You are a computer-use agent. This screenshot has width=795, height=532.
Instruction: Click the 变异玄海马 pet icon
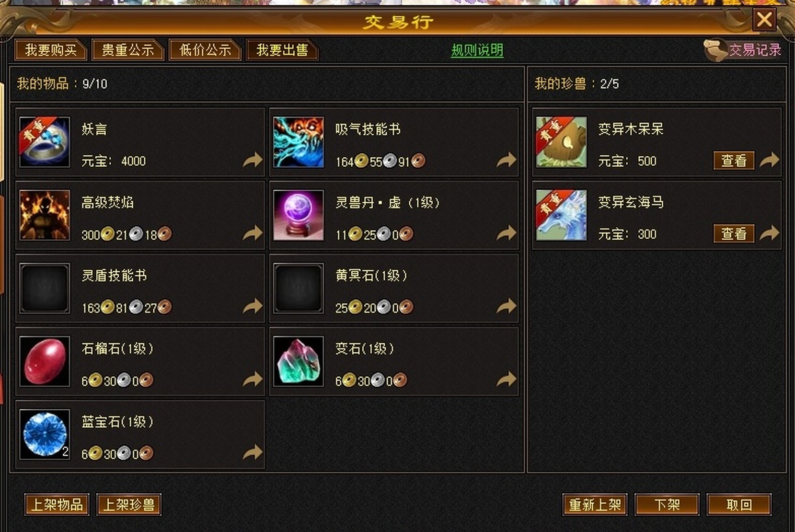click(x=561, y=215)
